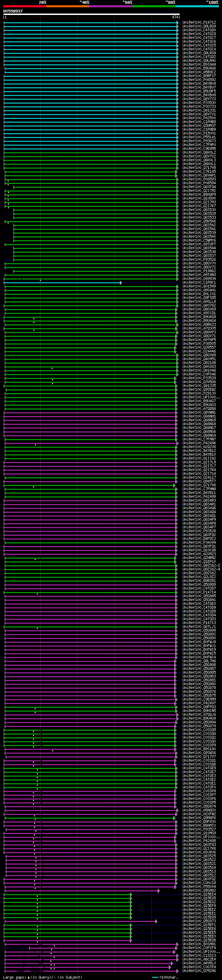Select hit label UniRef100_C4TGD0

199,30
